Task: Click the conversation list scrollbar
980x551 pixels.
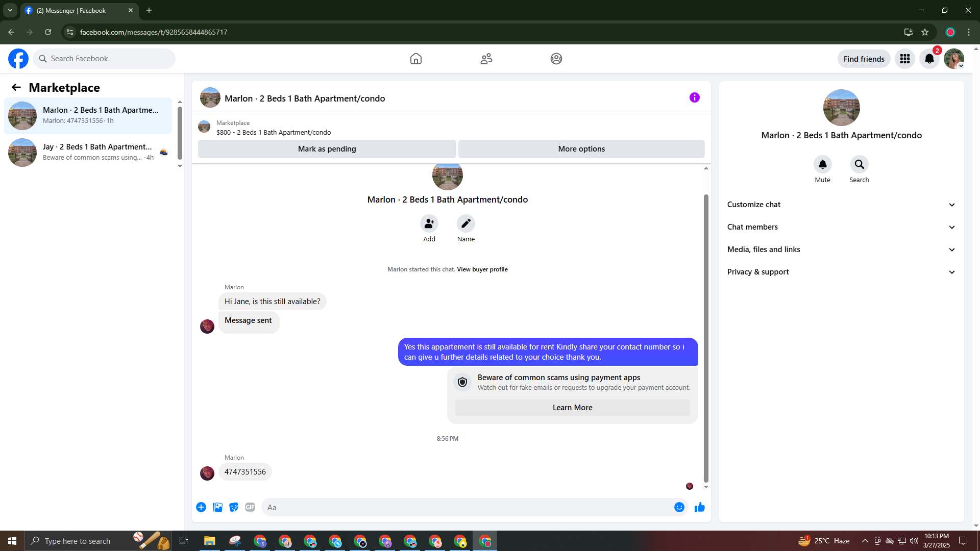Action: 180,133
